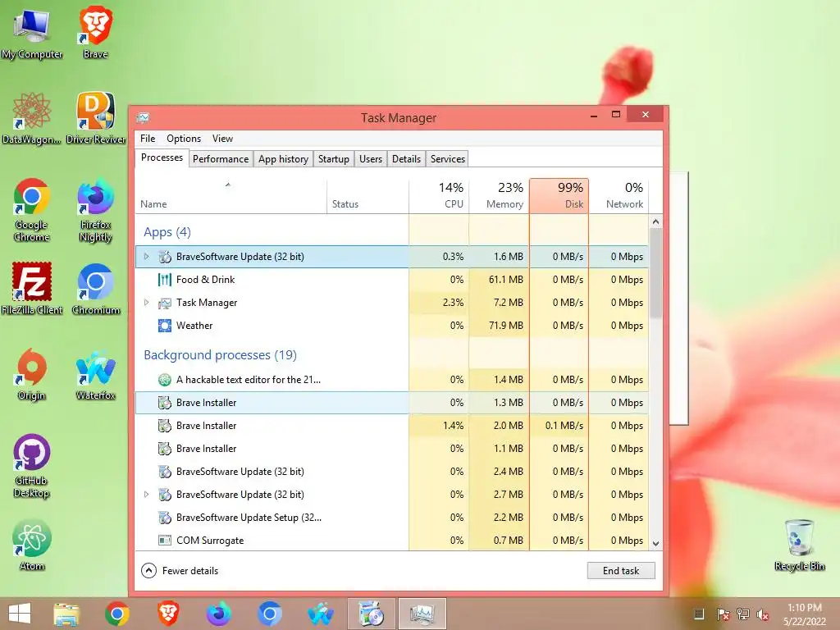Click muted volume icon in system tray
The height and width of the screenshot is (630, 840).
point(763,614)
